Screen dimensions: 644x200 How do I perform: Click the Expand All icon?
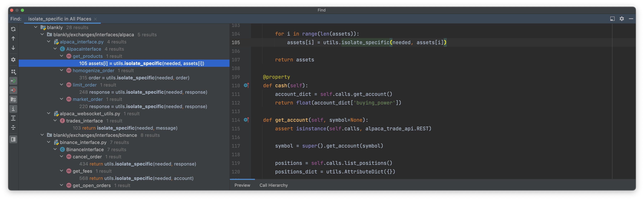(13, 118)
